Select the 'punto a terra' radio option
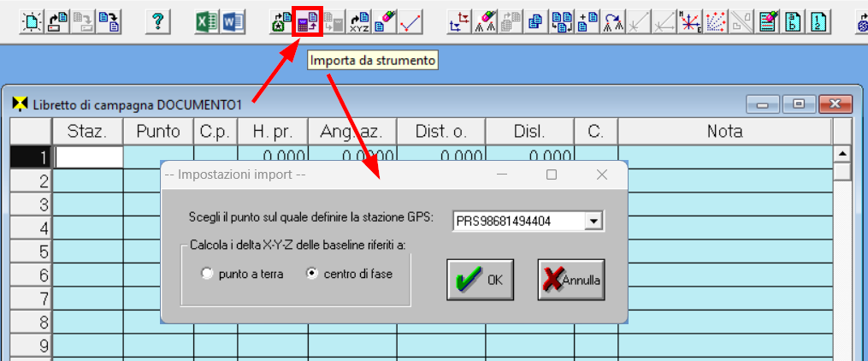The height and width of the screenshot is (361, 868). click(x=206, y=274)
